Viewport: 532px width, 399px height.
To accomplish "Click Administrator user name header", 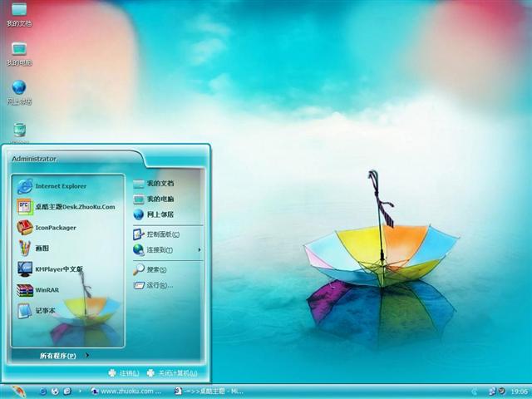I will 34,159.
